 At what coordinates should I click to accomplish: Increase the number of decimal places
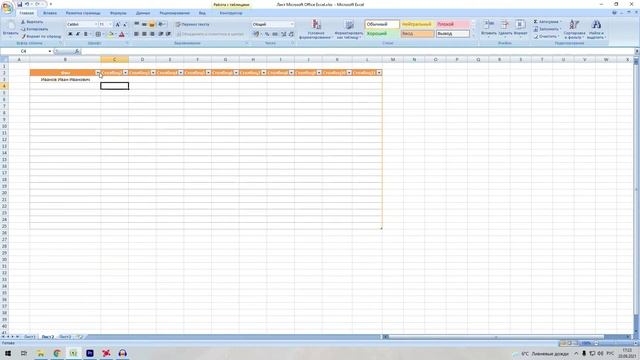[284, 34]
